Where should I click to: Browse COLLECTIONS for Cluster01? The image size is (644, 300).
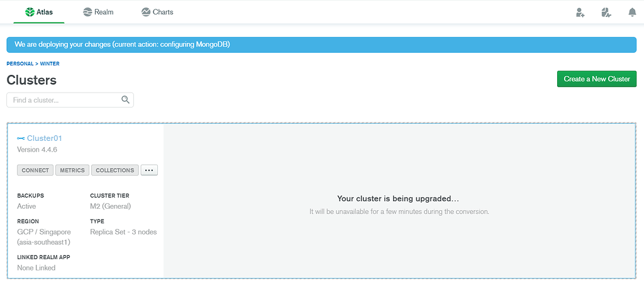(x=115, y=170)
